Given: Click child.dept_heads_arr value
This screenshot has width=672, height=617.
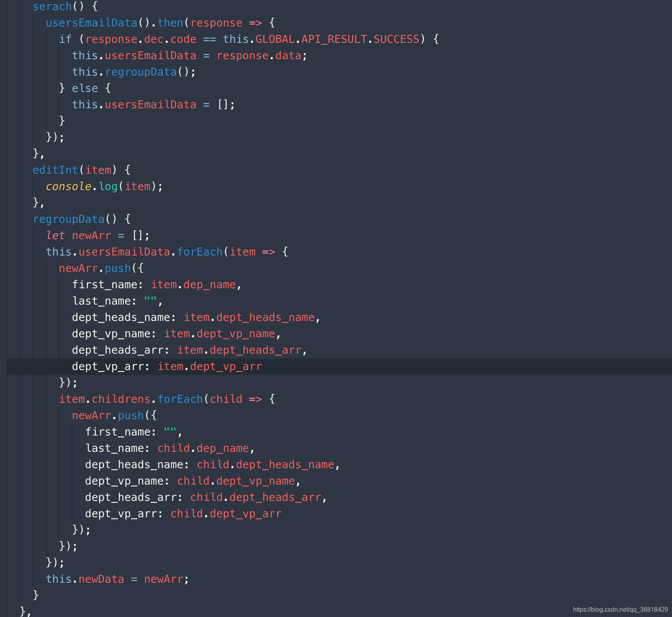Looking at the screenshot, I should pyautogui.click(x=255, y=497).
